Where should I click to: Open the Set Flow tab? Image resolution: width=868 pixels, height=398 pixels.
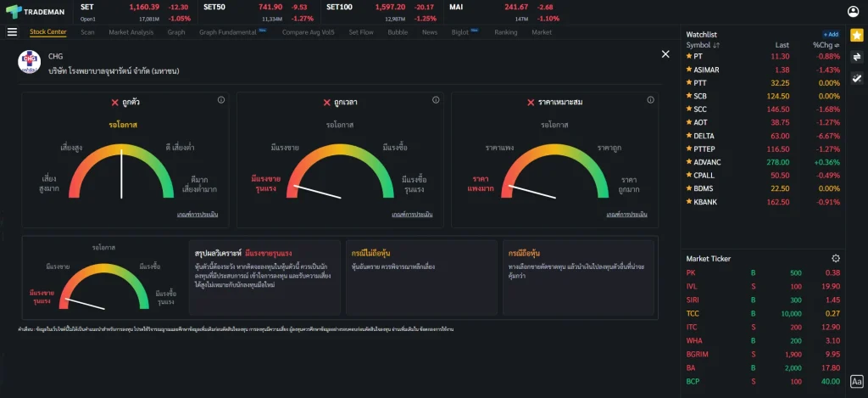[x=361, y=32]
